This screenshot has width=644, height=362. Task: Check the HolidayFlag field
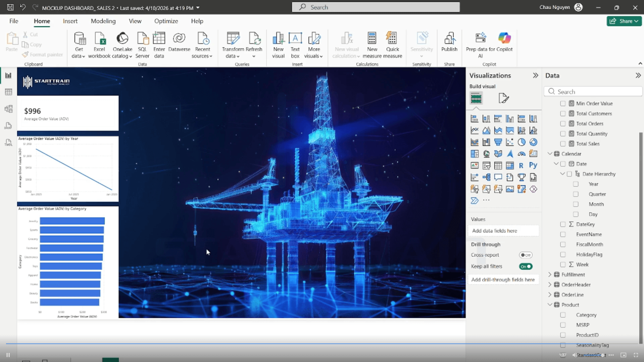pos(563,255)
